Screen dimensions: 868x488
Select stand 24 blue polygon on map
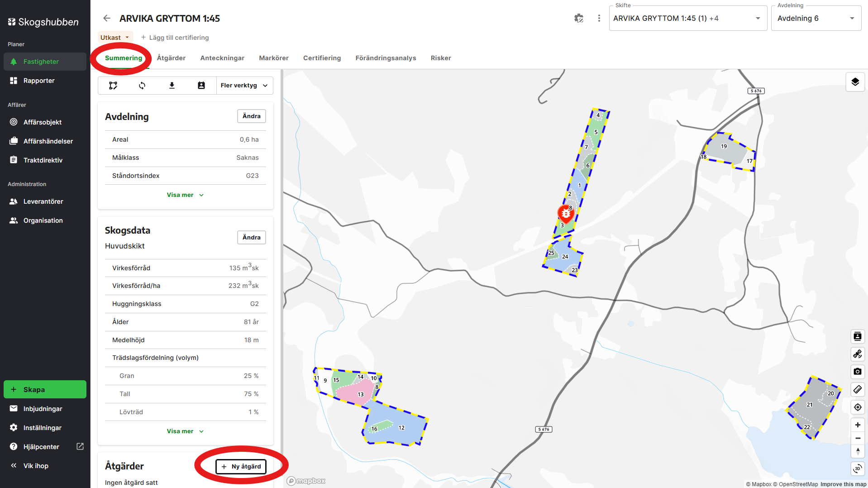(x=566, y=257)
